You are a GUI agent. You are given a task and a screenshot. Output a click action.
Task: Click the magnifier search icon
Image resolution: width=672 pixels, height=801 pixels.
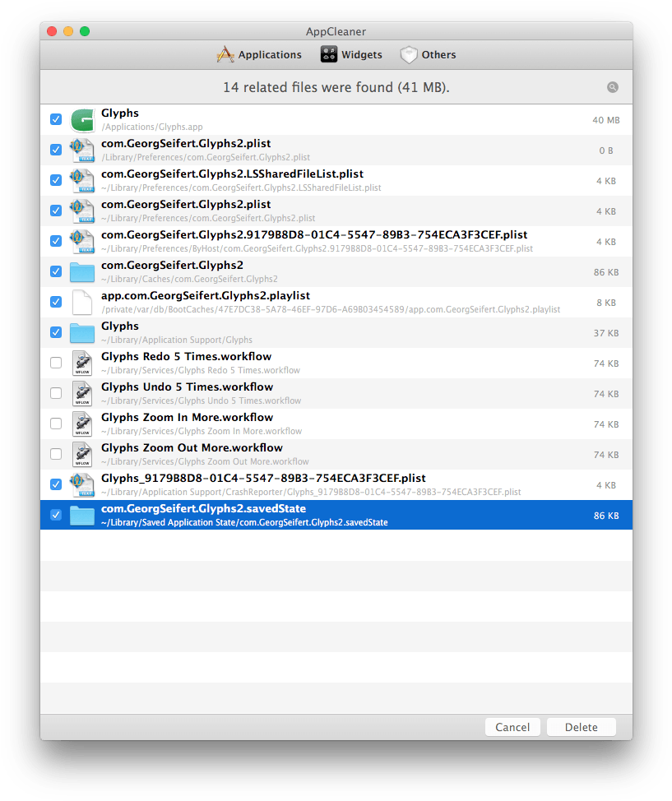[x=612, y=87]
